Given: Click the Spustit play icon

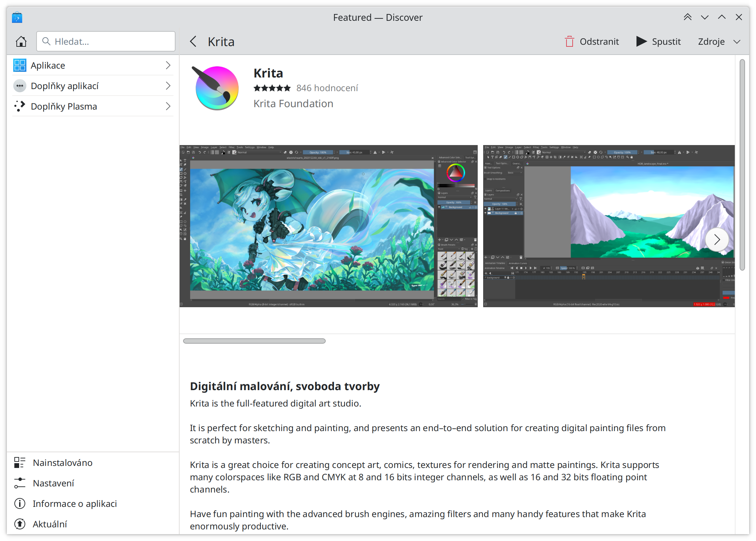Looking at the screenshot, I should pos(641,42).
